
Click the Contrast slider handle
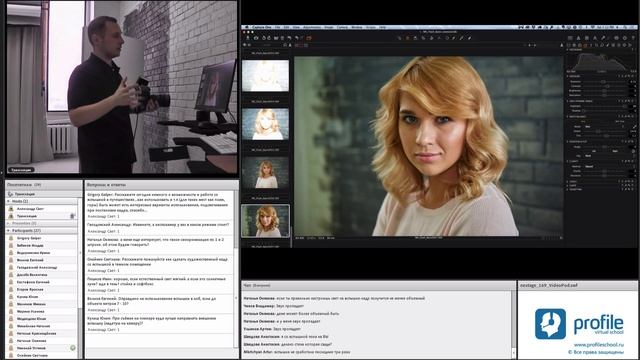click(608, 86)
